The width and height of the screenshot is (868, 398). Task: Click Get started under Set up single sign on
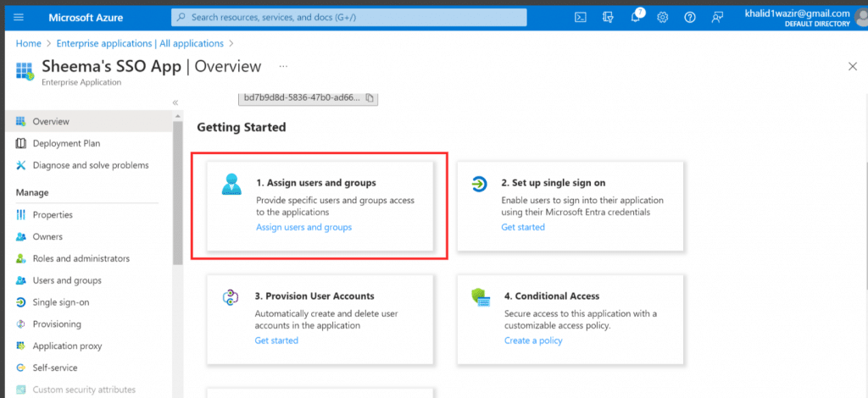[523, 227]
